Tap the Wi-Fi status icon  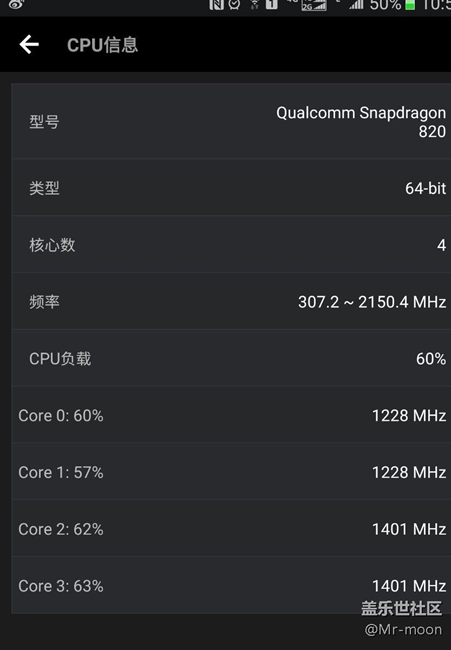[255, 5]
